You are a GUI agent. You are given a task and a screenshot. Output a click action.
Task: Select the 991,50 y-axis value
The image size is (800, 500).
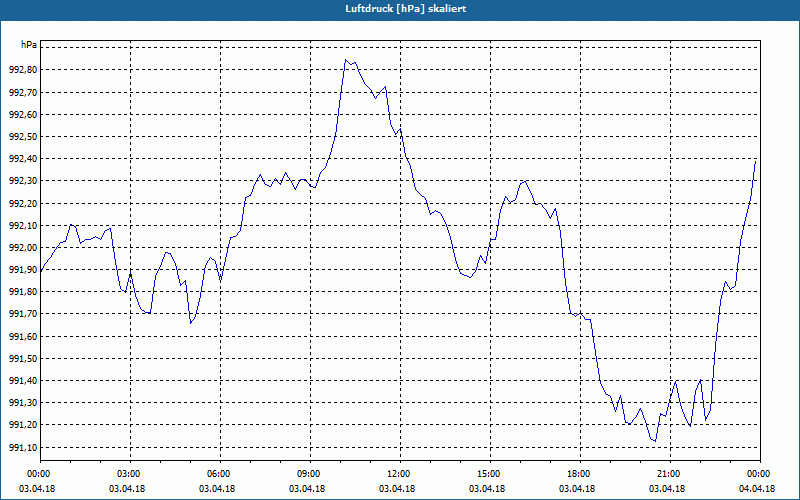23,359
